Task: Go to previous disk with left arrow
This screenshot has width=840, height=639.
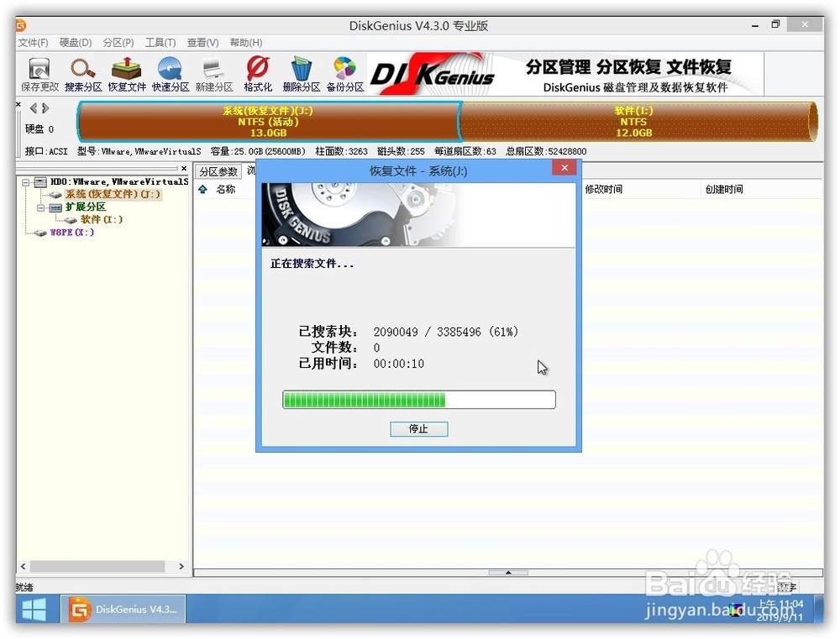Action: click(x=34, y=108)
